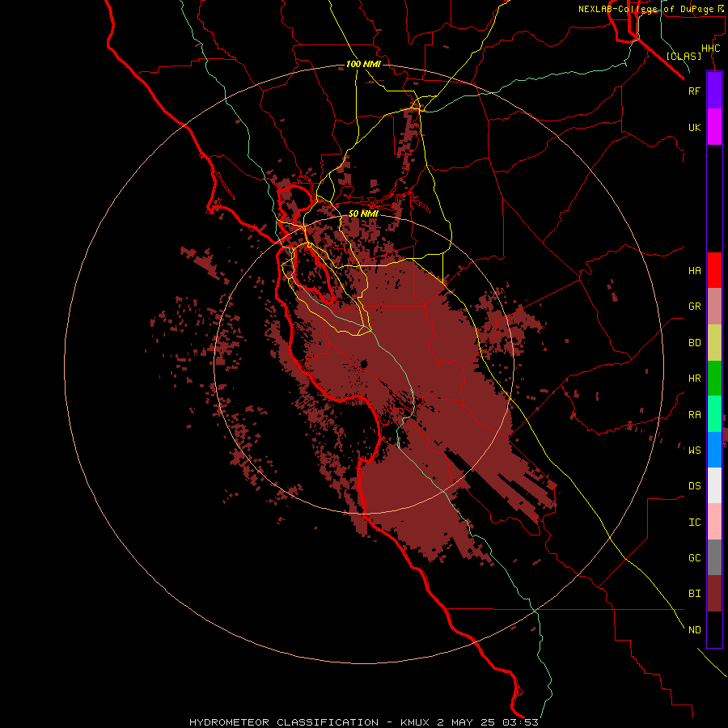This screenshot has height=728, width=728.
Task: Click the 50 NMI range ring label
Action: coord(363,214)
